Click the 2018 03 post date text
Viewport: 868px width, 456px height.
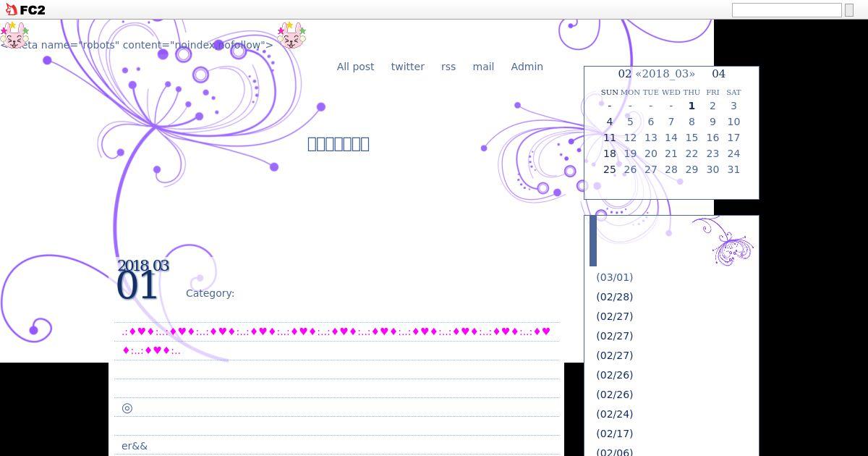pos(143,266)
